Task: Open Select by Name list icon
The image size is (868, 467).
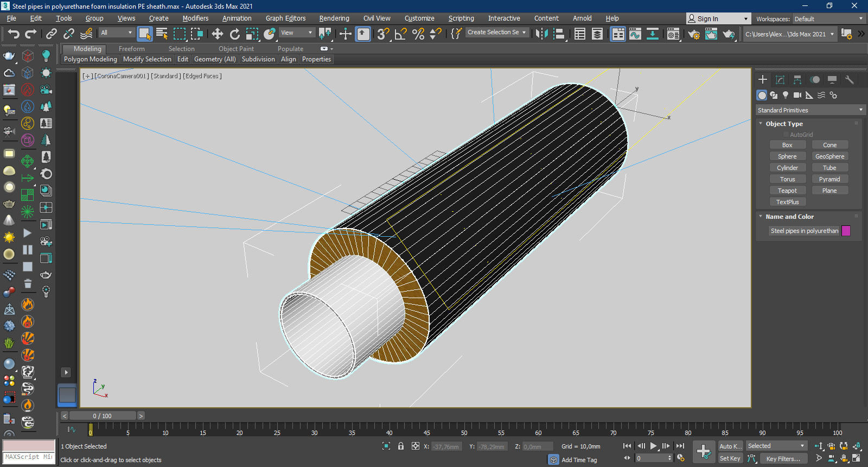Action: (x=162, y=34)
